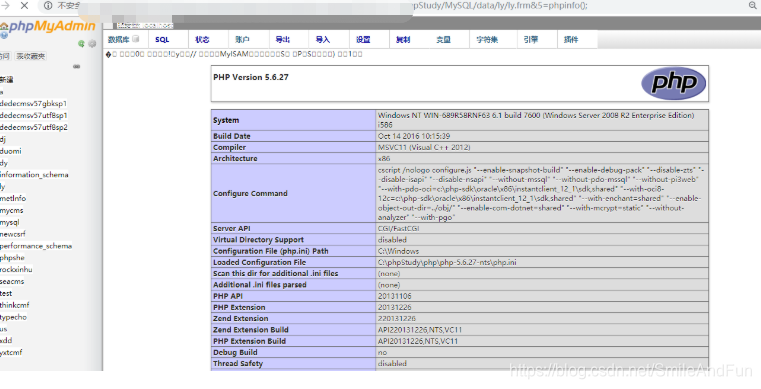This screenshot has width=761, height=389.
Task: Click the PHP API value 20131106
Action: (395, 296)
